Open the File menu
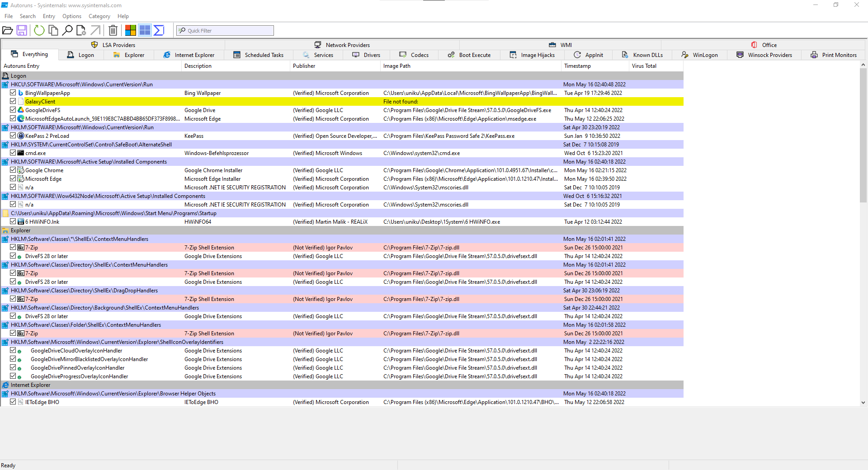This screenshot has height=470, width=868. [9, 16]
